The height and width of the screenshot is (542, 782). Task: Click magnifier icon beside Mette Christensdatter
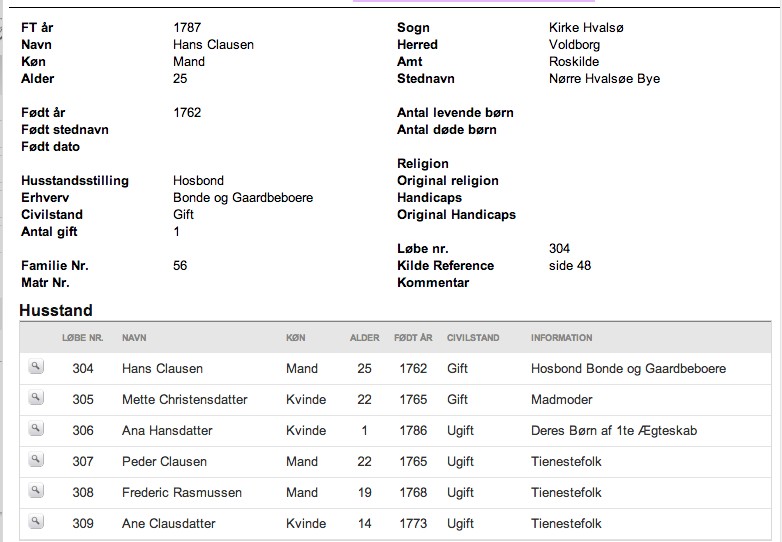36,398
